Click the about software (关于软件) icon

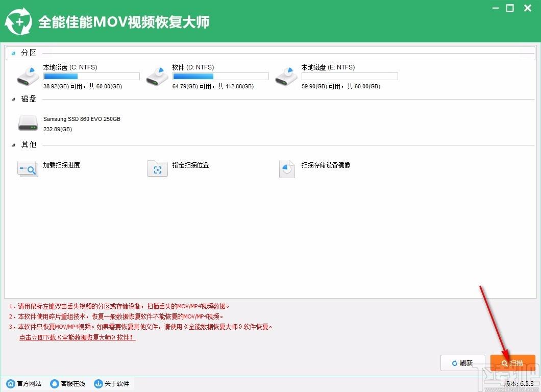[99, 383]
